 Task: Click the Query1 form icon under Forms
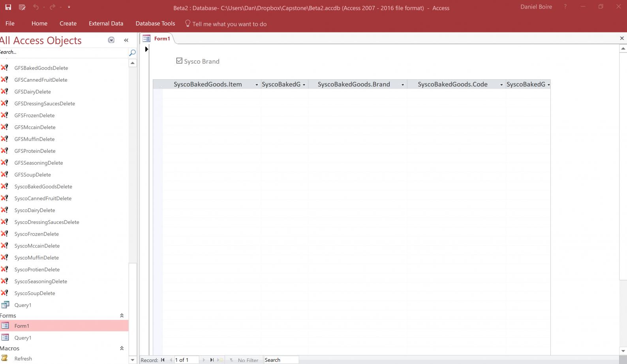pos(5,338)
